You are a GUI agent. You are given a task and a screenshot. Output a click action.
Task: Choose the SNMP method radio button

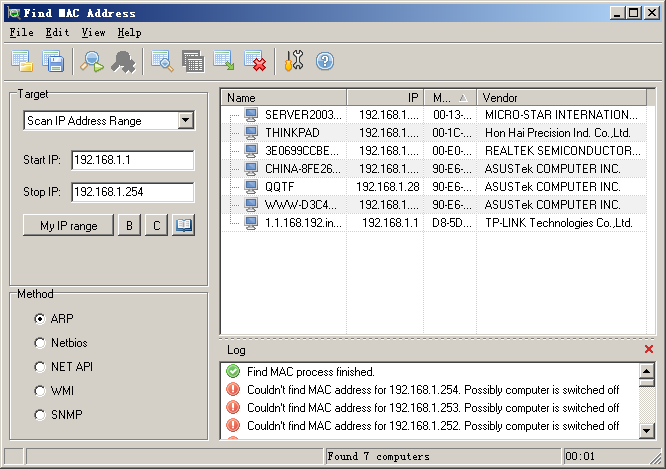click(x=40, y=415)
